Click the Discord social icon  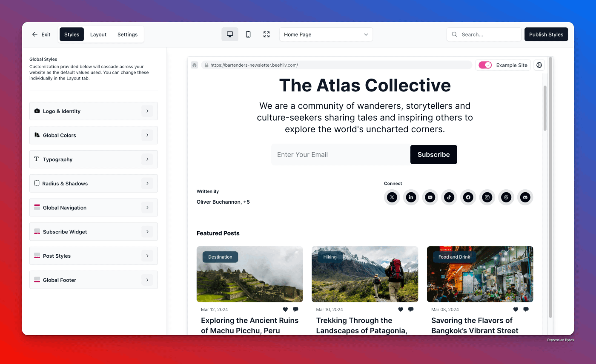coord(525,197)
